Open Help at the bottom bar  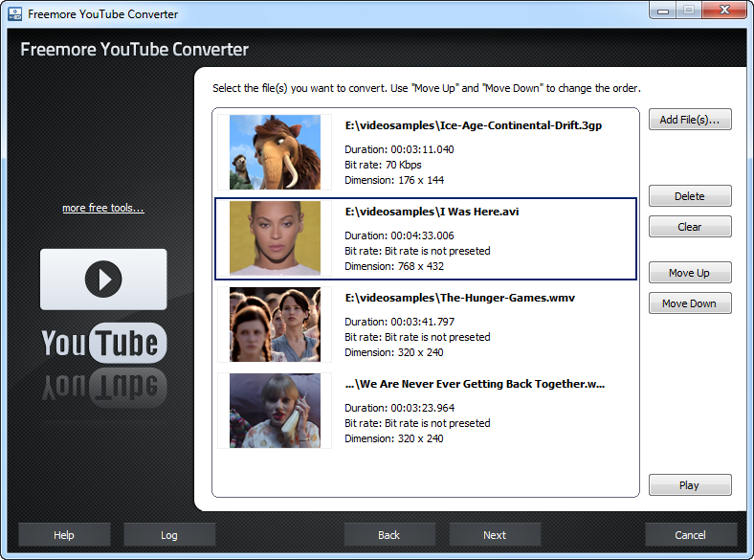[64, 535]
